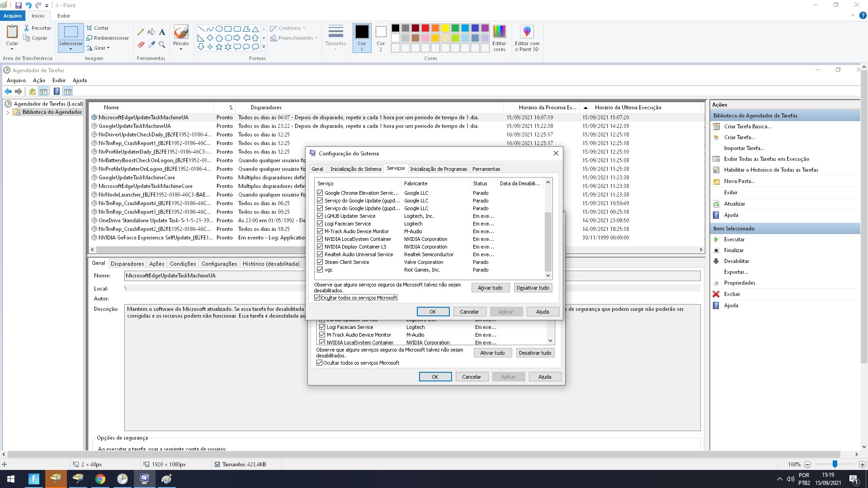Image resolution: width=868 pixels, height=488 pixels.
Task: Click Editar cores color wheel icon
Action: pos(499,32)
